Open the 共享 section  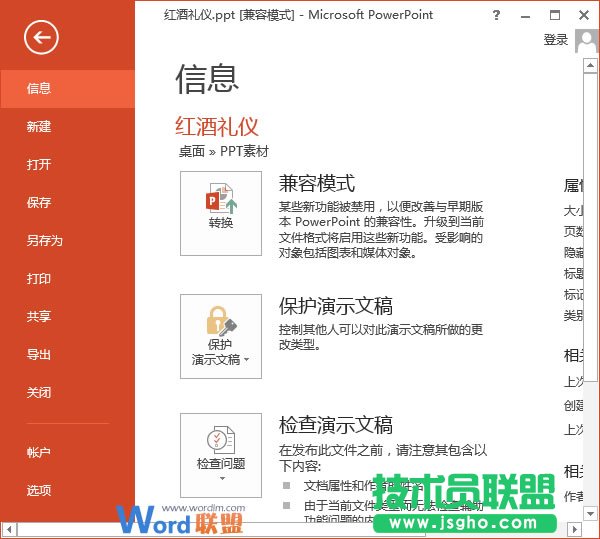pyautogui.click(x=67, y=316)
